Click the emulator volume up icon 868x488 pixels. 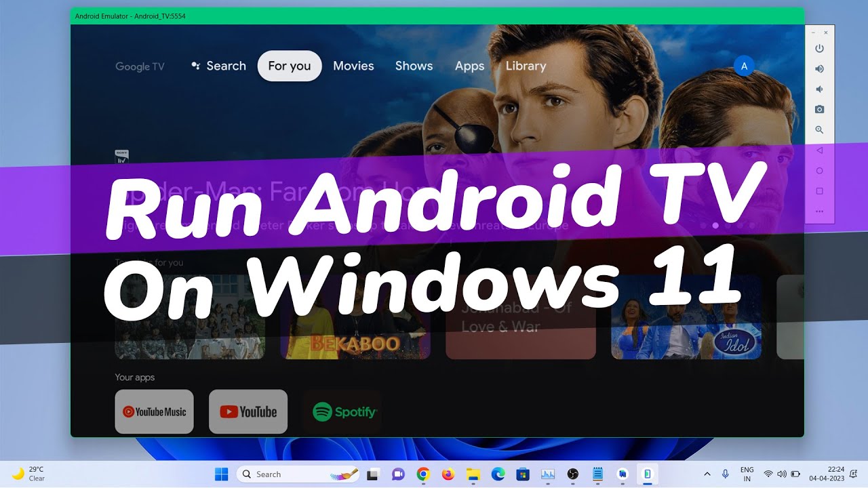[819, 68]
